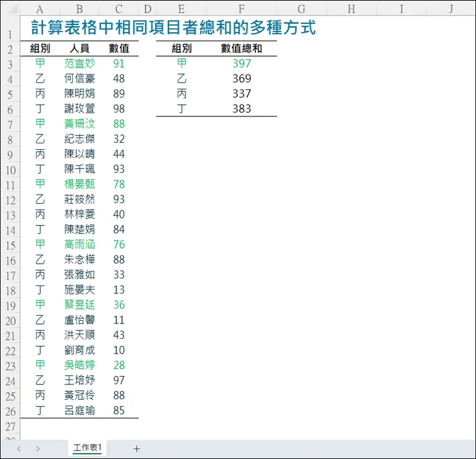Switch to the 工作表1 sheet tab
Screen dimensions: 476x459
(87, 447)
